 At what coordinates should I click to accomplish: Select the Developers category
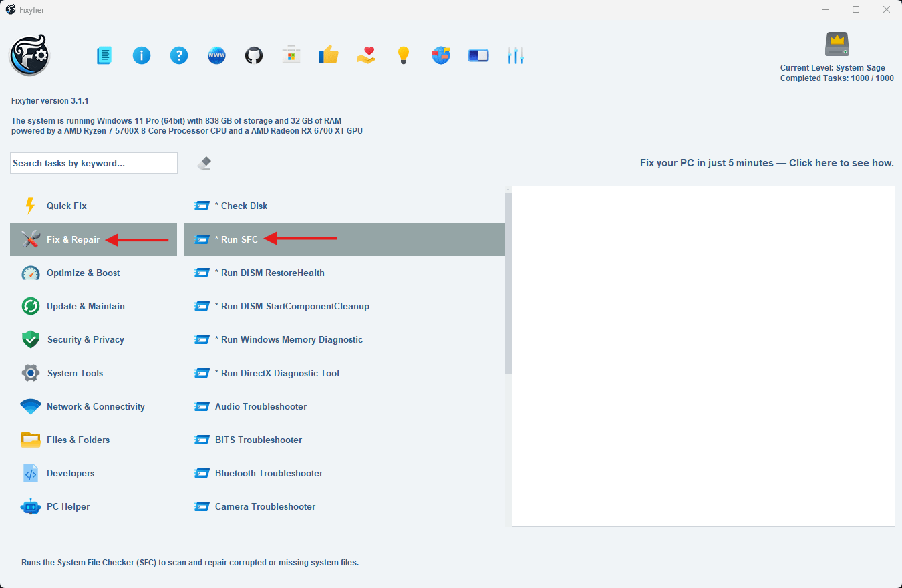94,473
